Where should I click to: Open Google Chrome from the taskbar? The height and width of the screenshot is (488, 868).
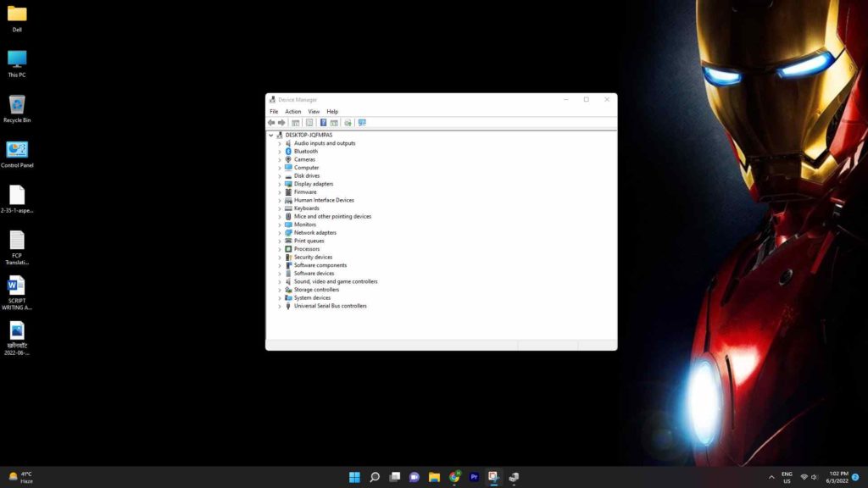click(454, 477)
